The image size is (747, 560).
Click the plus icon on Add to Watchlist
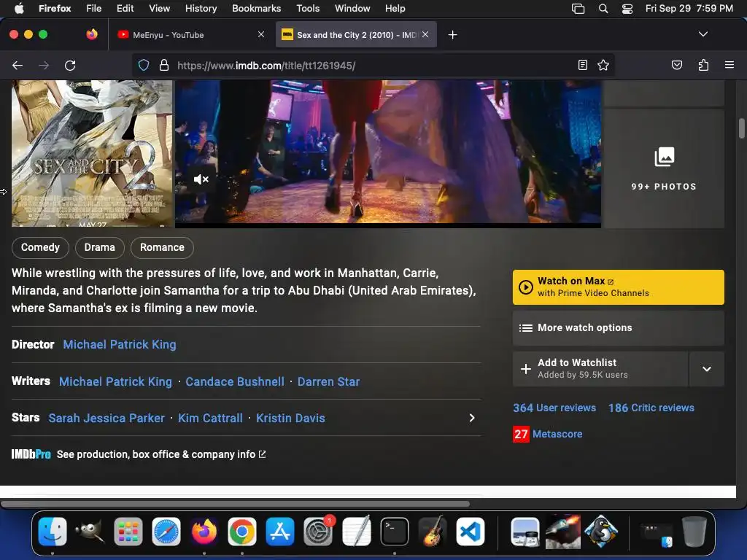pos(525,369)
